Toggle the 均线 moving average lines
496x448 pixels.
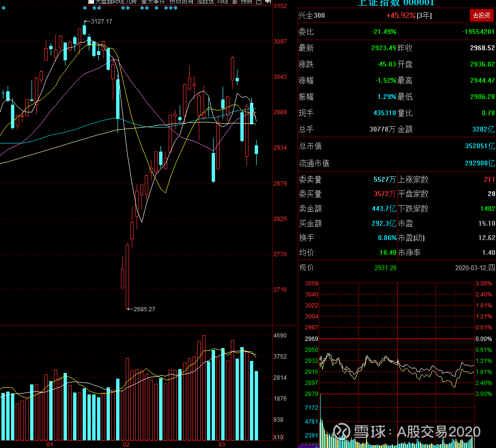223,1
